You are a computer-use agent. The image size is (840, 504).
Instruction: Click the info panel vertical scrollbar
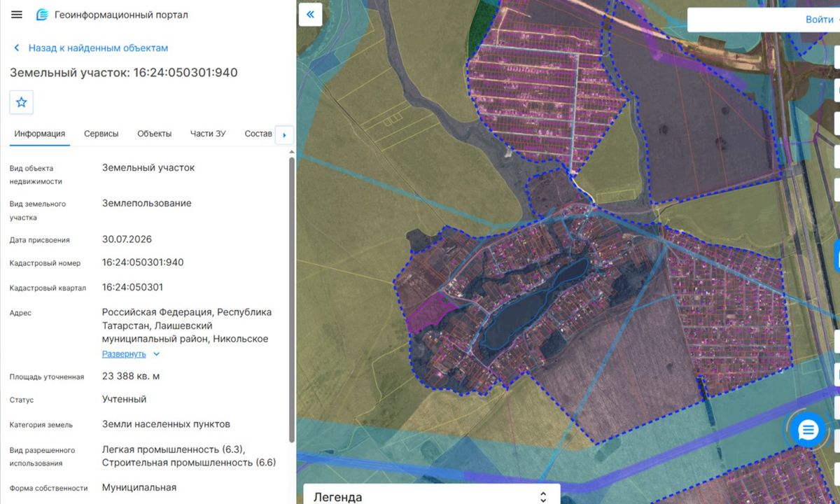point(291,300)
